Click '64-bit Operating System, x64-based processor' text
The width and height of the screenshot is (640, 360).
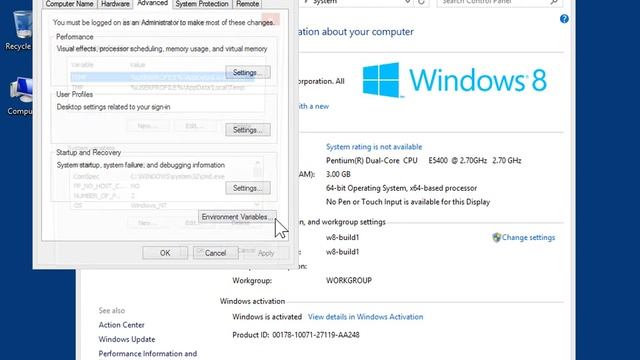tap(401, 188)
